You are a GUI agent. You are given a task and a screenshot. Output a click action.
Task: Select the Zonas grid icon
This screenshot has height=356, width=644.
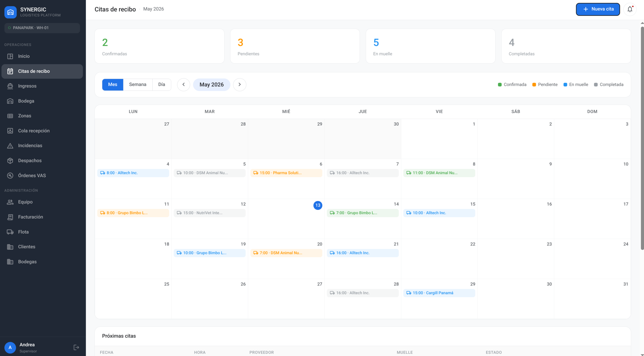10,116
